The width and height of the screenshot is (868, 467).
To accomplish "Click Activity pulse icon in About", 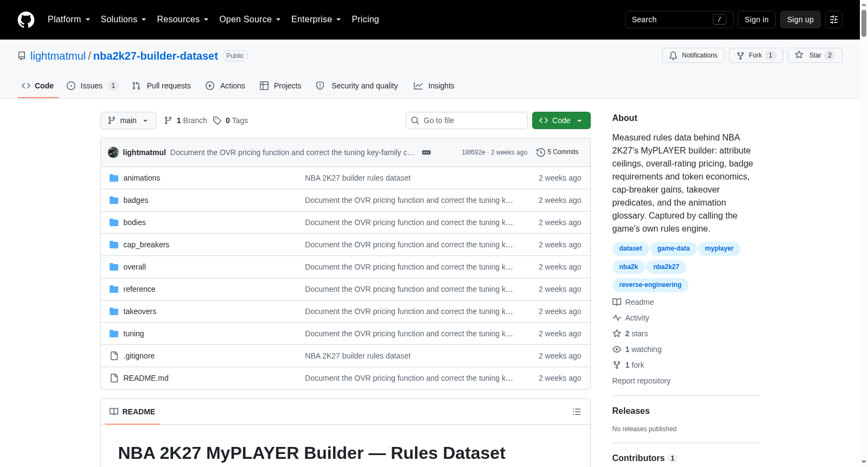I will 617,318.
